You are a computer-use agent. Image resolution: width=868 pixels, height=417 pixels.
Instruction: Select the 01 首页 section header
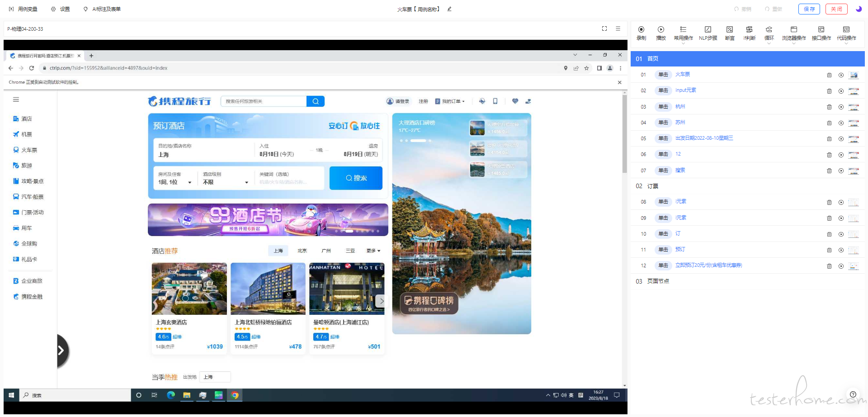pos(747,59)
